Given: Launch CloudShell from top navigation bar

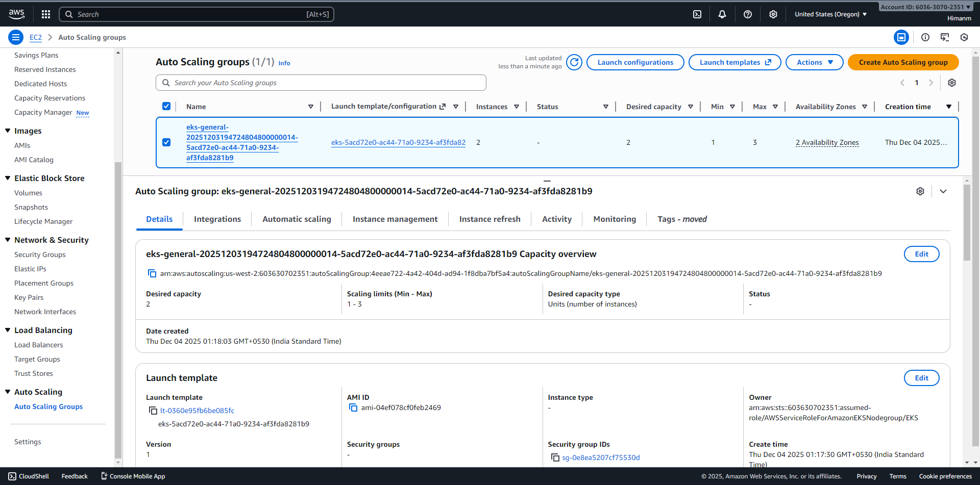Looking at the screenshot, I should click(x=697, y=14).
